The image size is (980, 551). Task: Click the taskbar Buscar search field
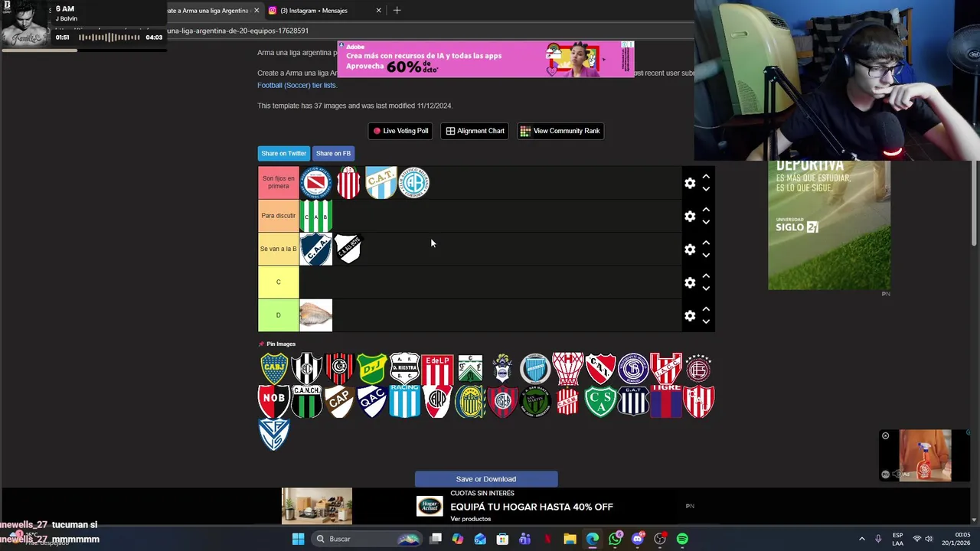coord(367,539)
